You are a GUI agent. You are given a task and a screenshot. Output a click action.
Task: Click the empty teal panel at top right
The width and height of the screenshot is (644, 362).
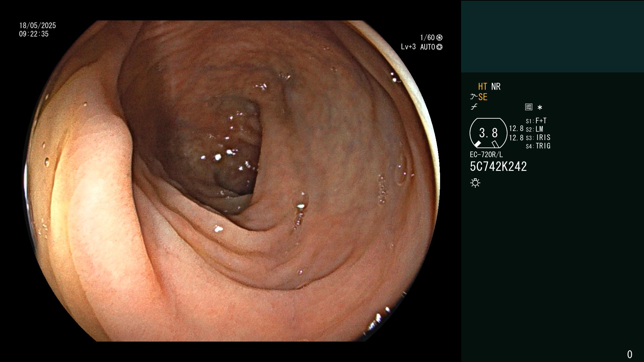552,36
